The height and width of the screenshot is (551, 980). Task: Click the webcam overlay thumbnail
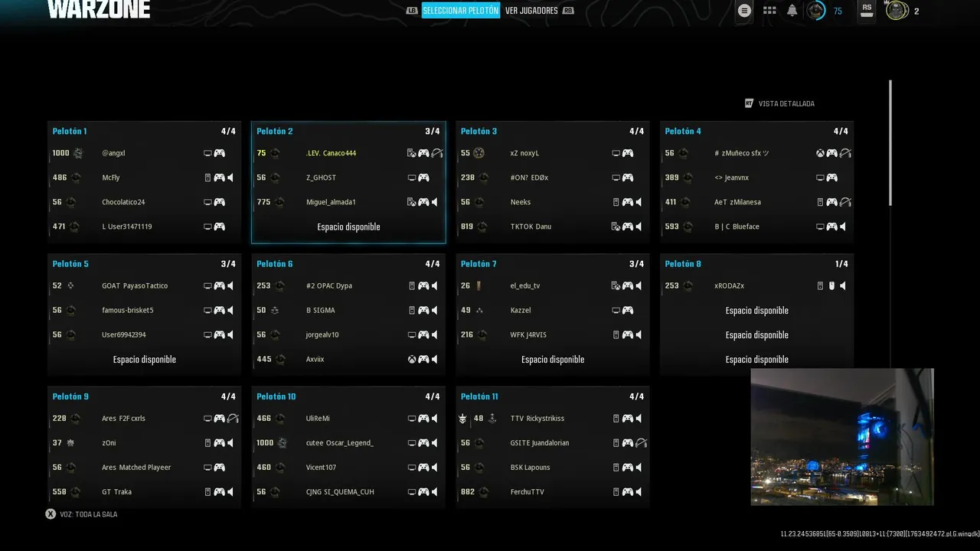(842, 437)
